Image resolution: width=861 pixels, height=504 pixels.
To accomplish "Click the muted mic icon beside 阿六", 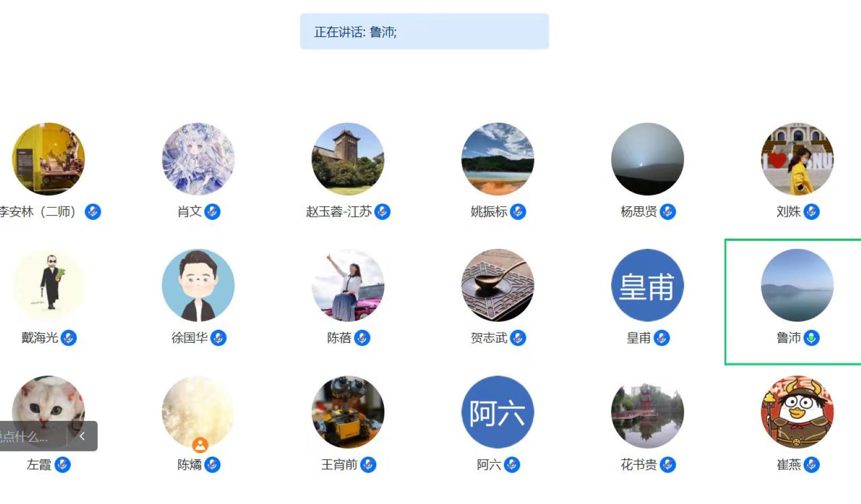I will 512,464.
